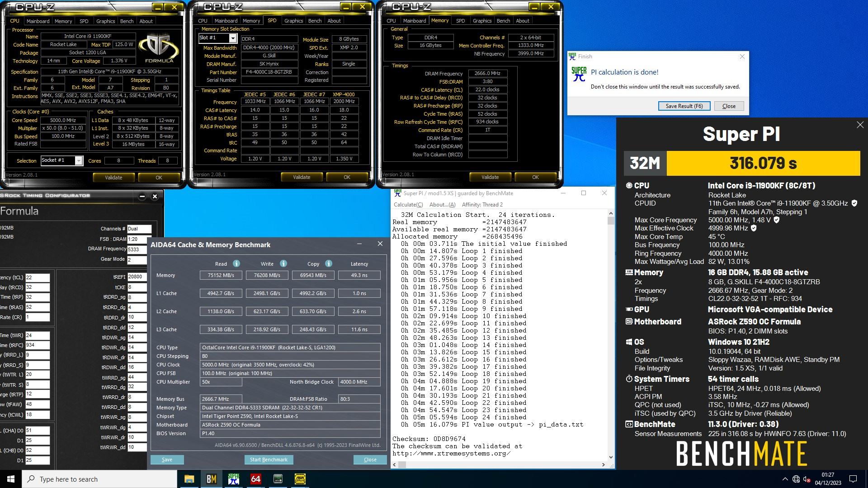Click Close button in AIDA64 benchmark window

370,460
